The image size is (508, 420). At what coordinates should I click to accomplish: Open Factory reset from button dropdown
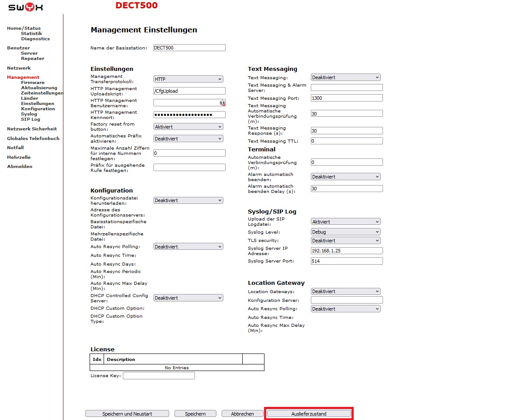point(188,127)
